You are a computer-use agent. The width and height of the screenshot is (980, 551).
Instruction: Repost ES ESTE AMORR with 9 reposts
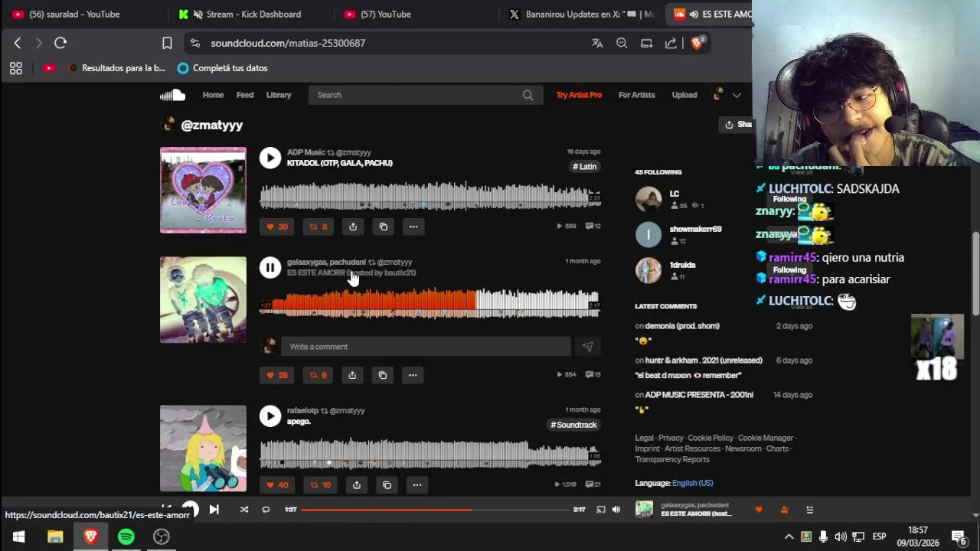point(318,375)
